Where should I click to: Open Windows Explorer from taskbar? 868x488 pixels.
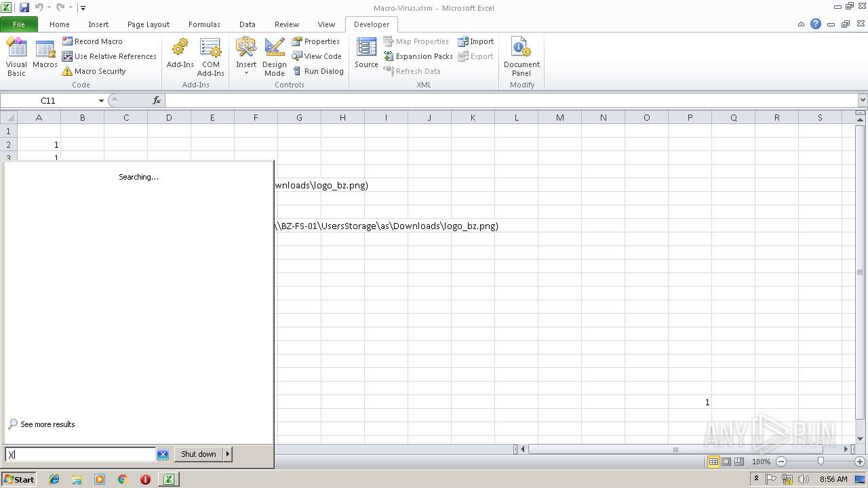77,479
